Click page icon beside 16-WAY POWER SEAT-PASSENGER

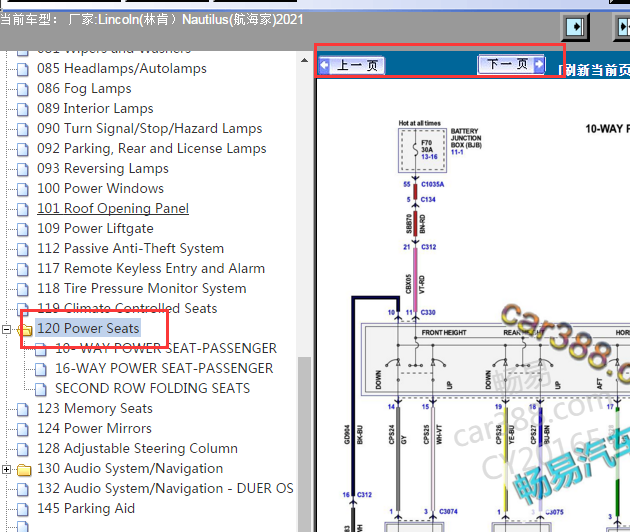[41, 369]
